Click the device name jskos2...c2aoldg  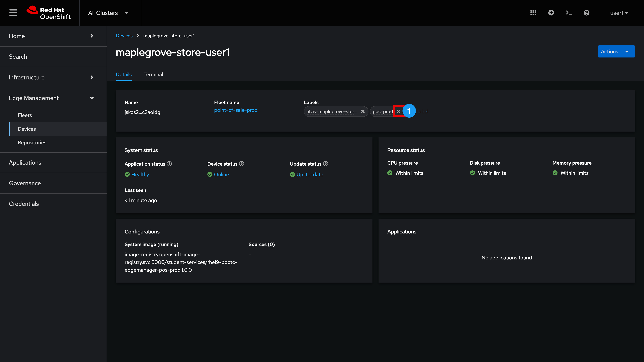point(143,112)
